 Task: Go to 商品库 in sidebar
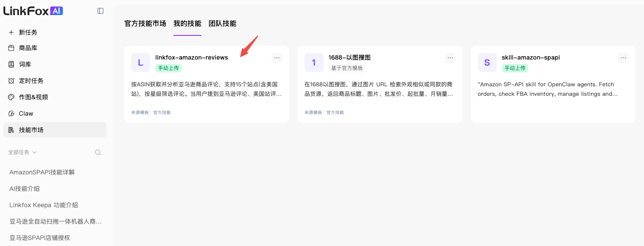coord(55,48)
